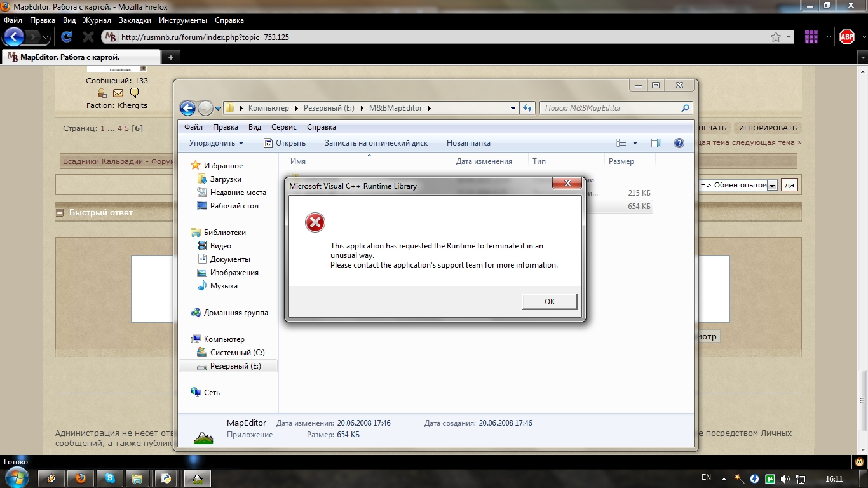Click the Explorer back arrow button
Screen dimensions: 868x488
point(187,108)
